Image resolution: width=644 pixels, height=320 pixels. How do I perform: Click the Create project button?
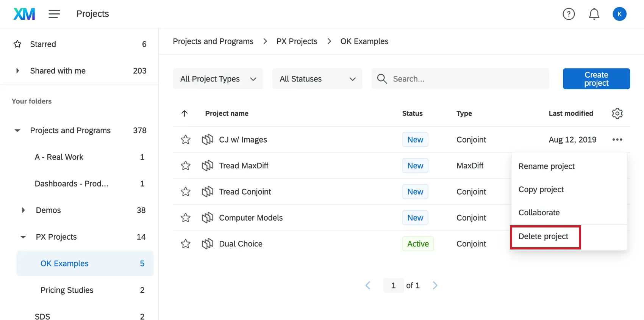coord(596,79)
